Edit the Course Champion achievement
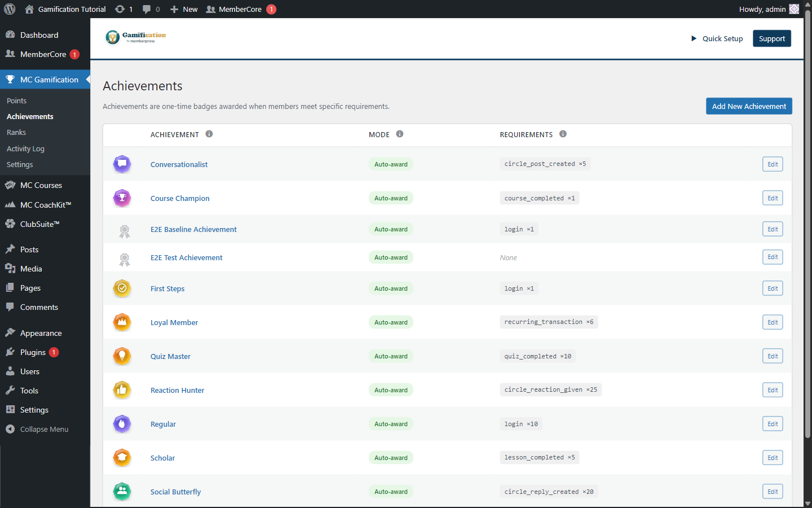 (x=773, y=198)
